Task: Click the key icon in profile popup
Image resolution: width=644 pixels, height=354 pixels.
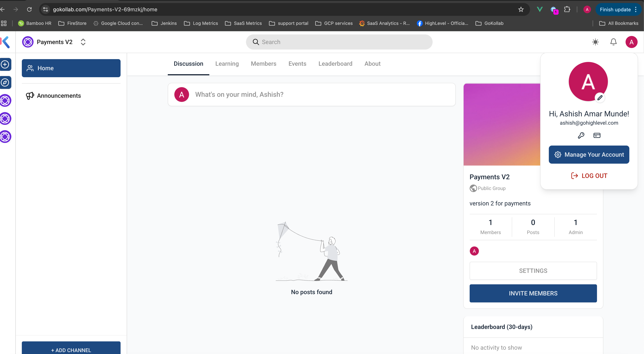Action: coord(581,135)
